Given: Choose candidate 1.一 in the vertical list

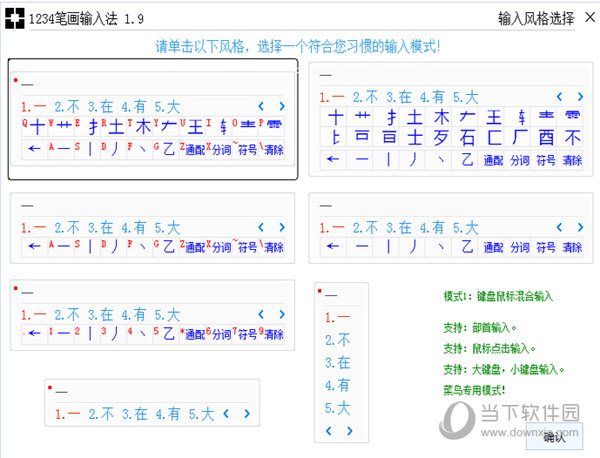Looking at the screenshot, I should pos(338,317).
